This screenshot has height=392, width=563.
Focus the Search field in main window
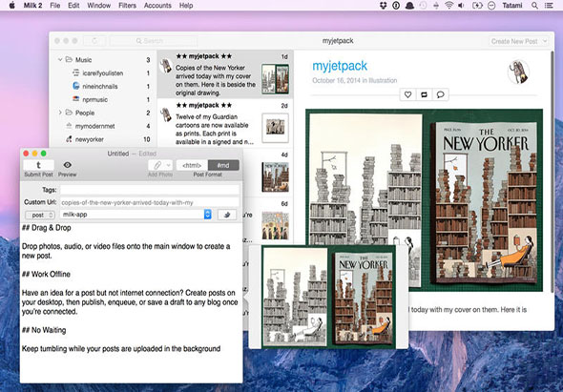[x=154, y=41]
